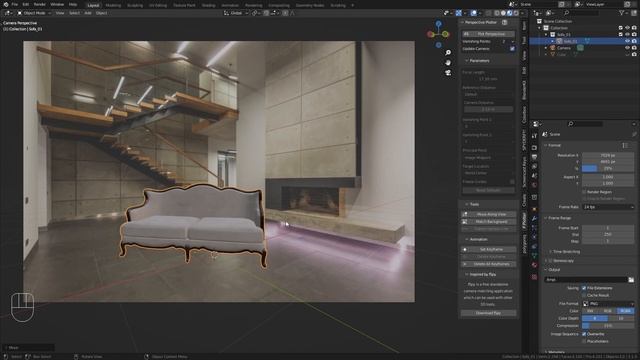Click the blue Z axis of navigation gizmo
The height and width of the screenshot is (360, 640).
(x=438, y=24)
